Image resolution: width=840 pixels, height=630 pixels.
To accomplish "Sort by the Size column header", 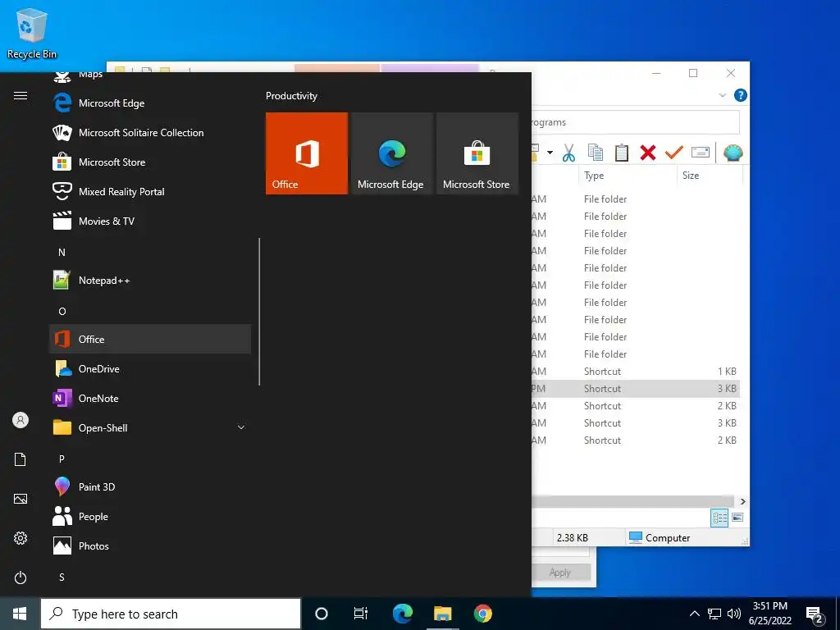I will click(710, 176).
